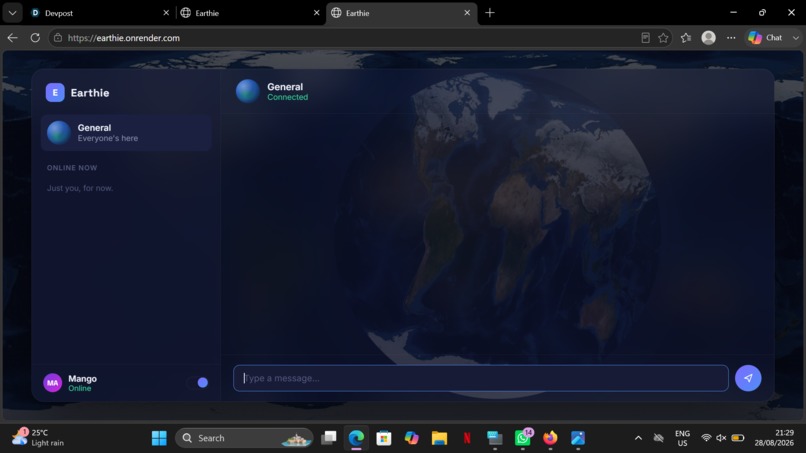The image size is (806, 453).
Task: Open the browser Favorites list icon
Action: 686,38
